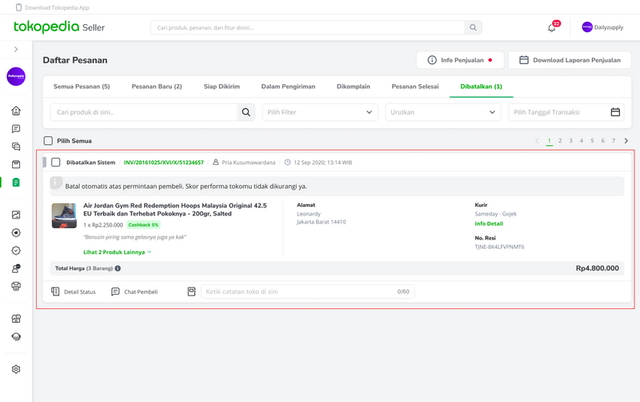The height and width of the screenshot is (402, 640).
Task: Click the product search magnifier button
Action: coord(246,113)
